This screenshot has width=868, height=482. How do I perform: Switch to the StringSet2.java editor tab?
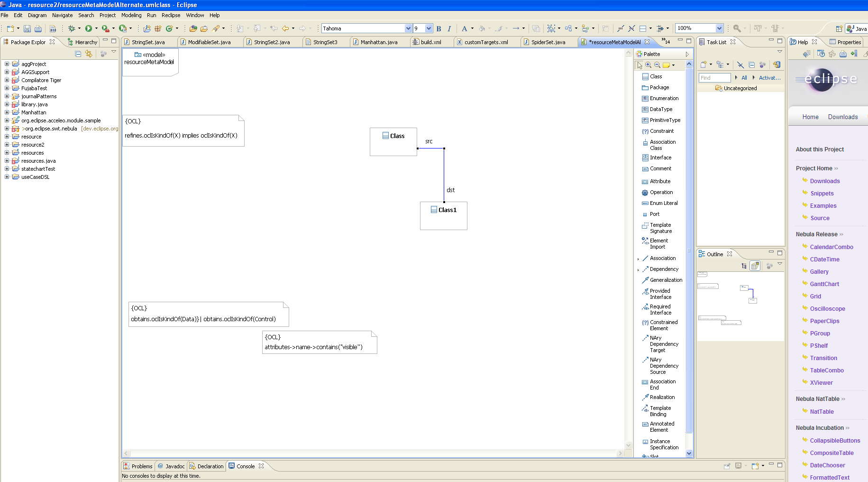click(x=272, y=42)
